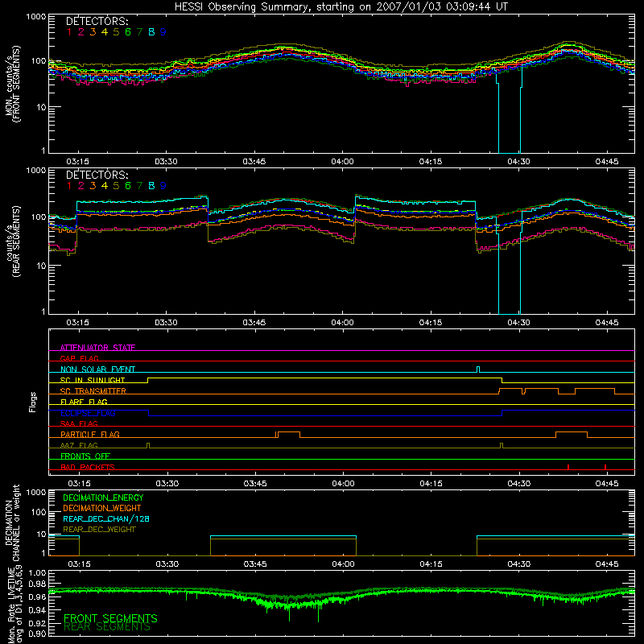Image resolution: width=644 pixels, height=644 pixels.
Task: Click the FRONT SEGMENTS livetime legend text
Action: (110, 618)
